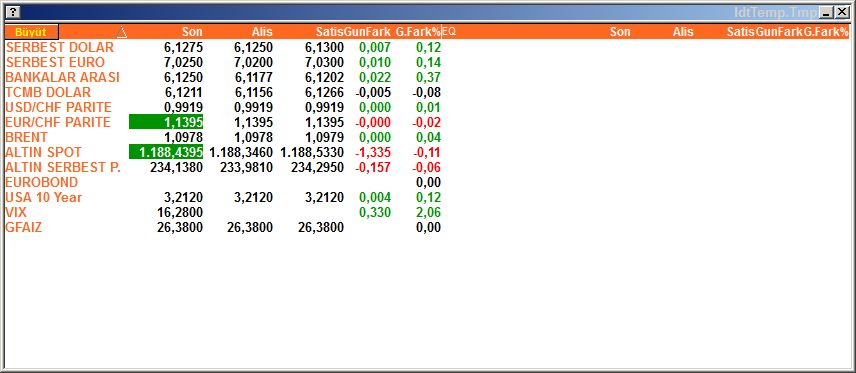Viewport: 856px width, 373px height.
Task: Select the EUROBOND row name
Action: (x=41, y=182)
